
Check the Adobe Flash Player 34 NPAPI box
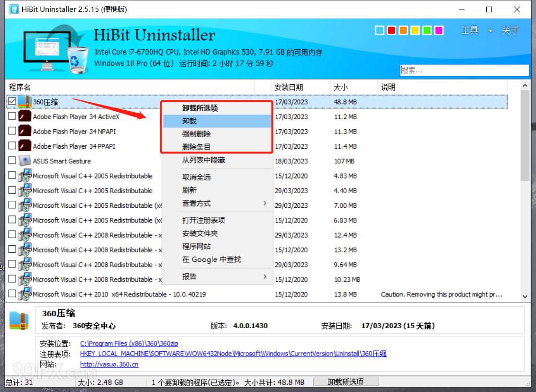pos(12,131)
